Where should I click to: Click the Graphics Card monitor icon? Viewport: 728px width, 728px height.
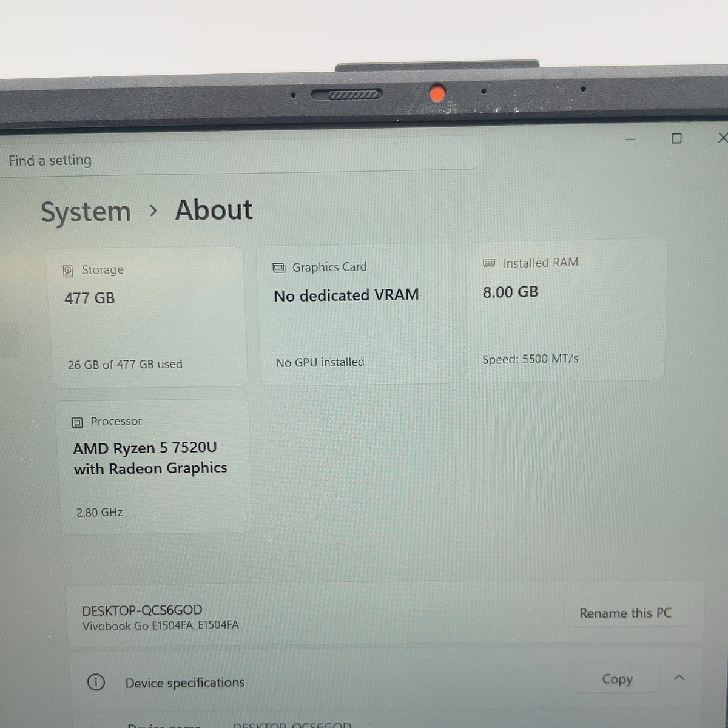click(279, 268)
